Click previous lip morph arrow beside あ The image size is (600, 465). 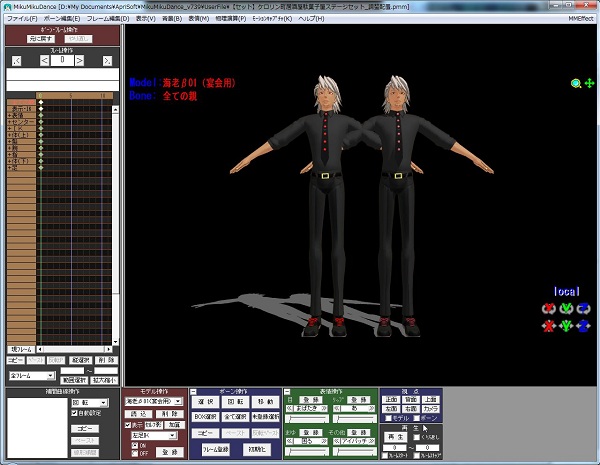pos(336,408)
